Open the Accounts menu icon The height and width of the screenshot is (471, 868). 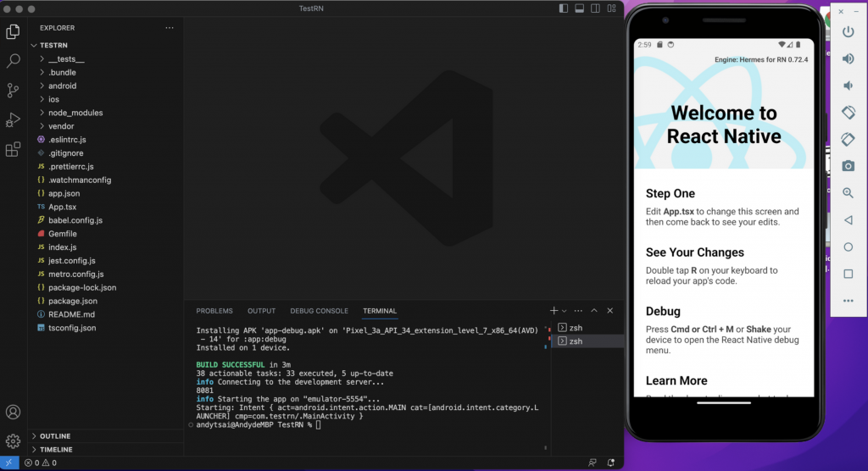(x=13, y=413)
